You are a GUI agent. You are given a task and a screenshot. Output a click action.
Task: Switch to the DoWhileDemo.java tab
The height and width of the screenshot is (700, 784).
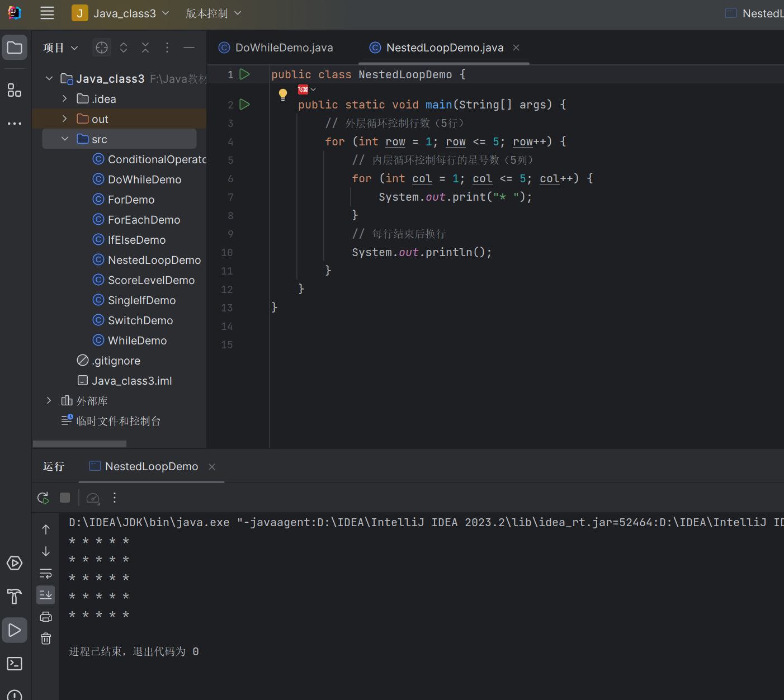click(x=284, y=48)
